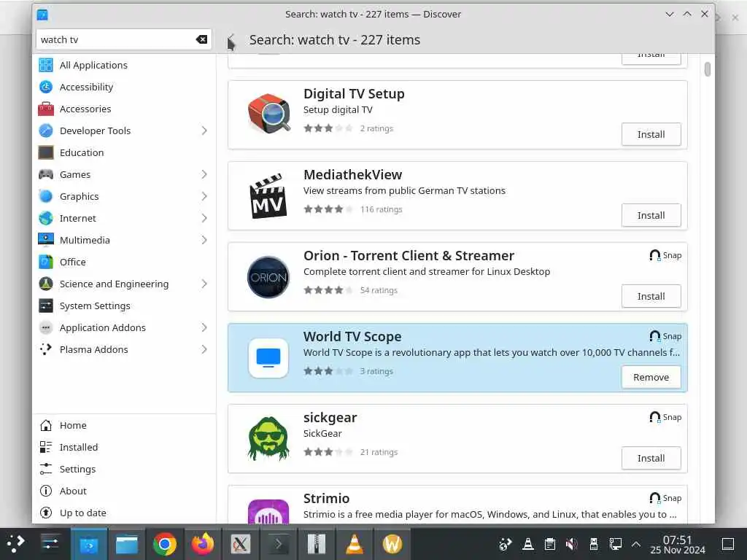The image size is (747, 560).
Task: Show hidden system tray icons
Action: 636,544
